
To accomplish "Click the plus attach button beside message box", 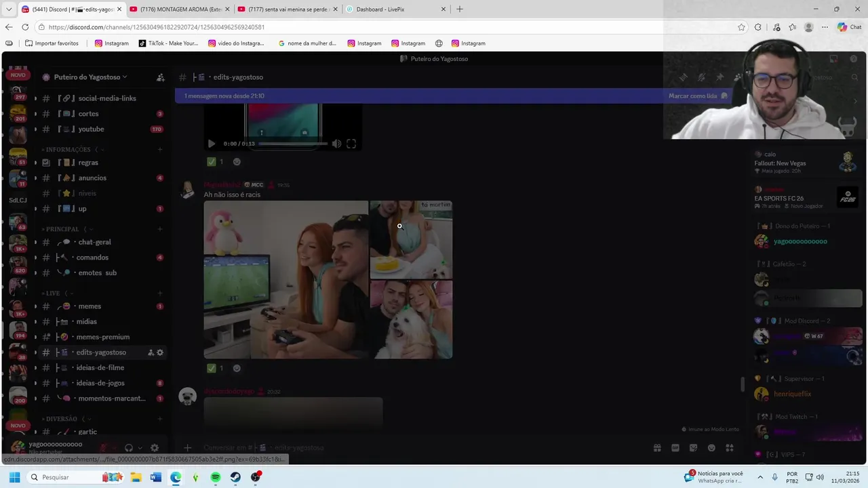I will point(188,447).
